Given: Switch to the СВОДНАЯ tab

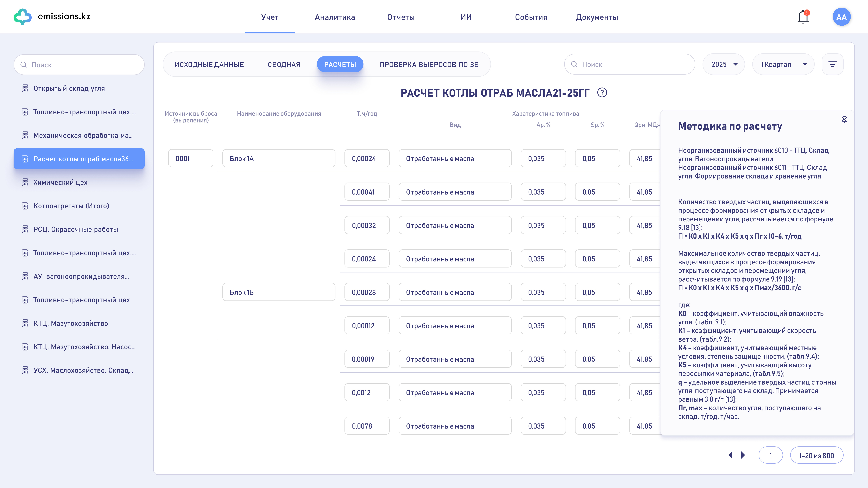Looking at the screenshot, I should click(284, 65).
